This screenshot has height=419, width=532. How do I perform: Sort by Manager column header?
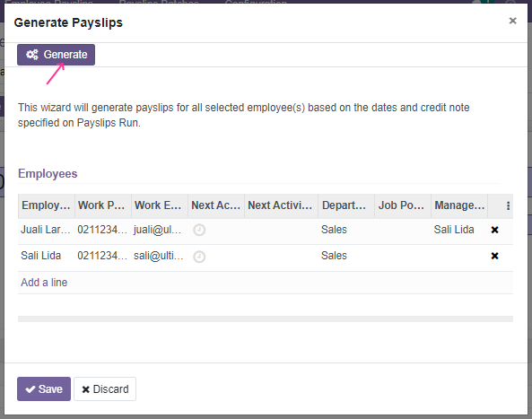[x=459, y=205]
